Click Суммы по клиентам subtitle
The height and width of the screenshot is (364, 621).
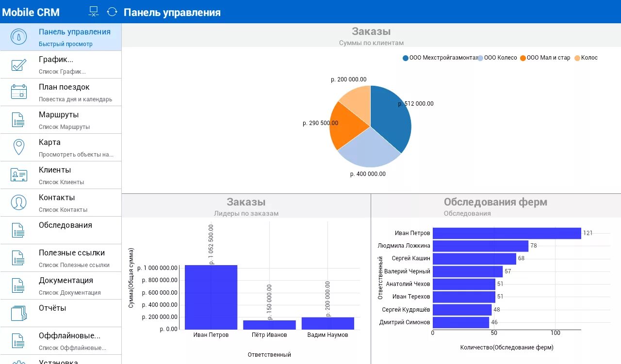(371, 43)
